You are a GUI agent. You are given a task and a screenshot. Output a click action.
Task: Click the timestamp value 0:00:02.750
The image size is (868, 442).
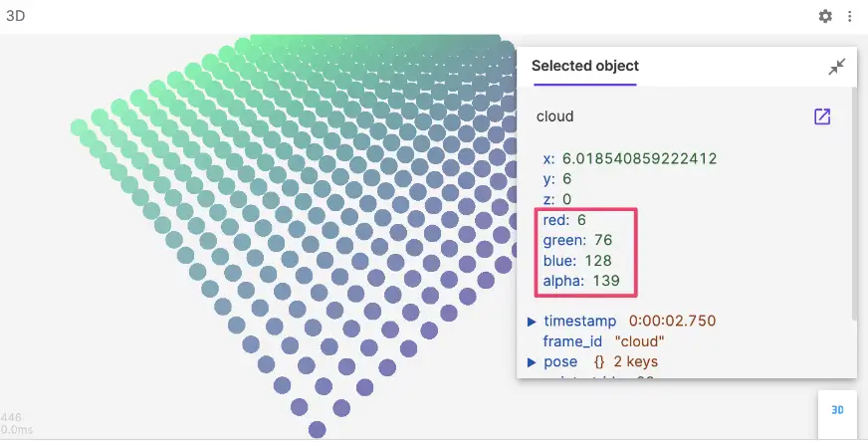coord(672,321)
